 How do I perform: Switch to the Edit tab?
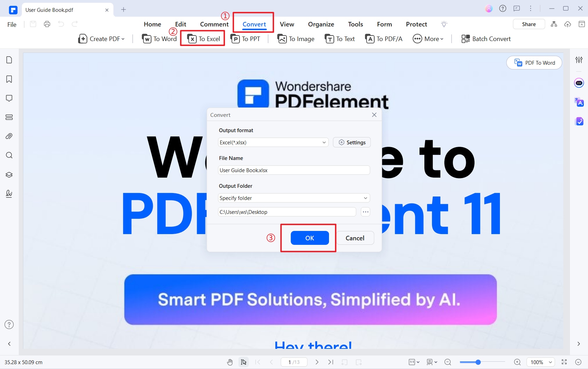click(x=181, y=24)
